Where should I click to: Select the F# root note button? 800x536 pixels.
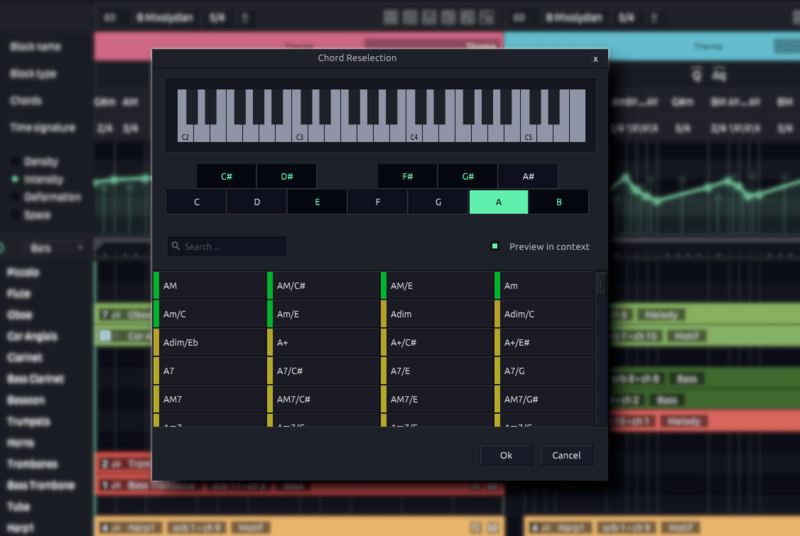tap(407, 177)
